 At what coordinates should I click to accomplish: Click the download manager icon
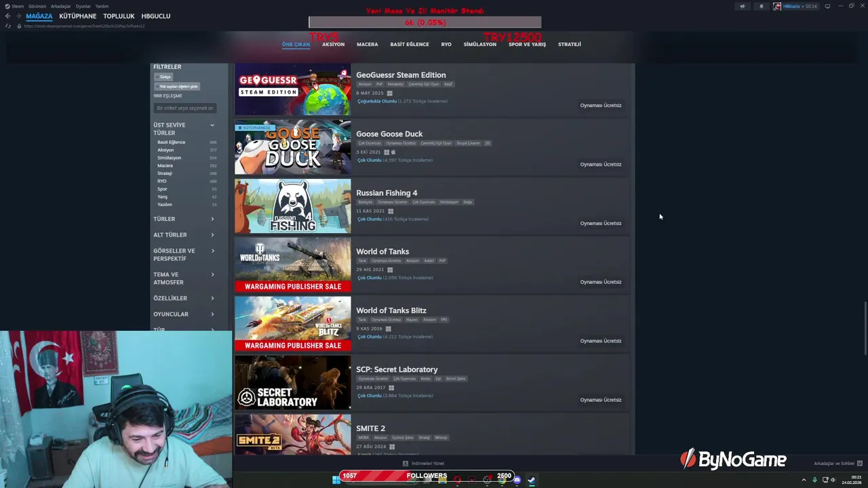tap(406, 464)
